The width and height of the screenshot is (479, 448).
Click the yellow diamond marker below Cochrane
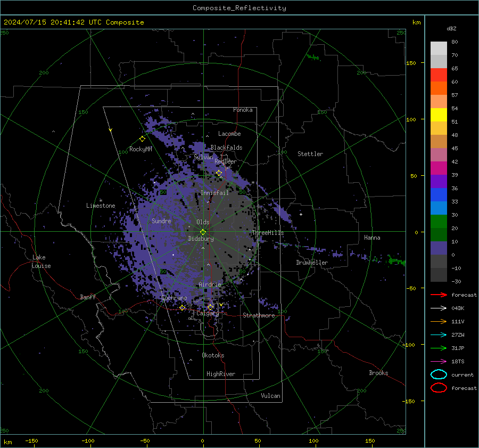pos(183,308)
